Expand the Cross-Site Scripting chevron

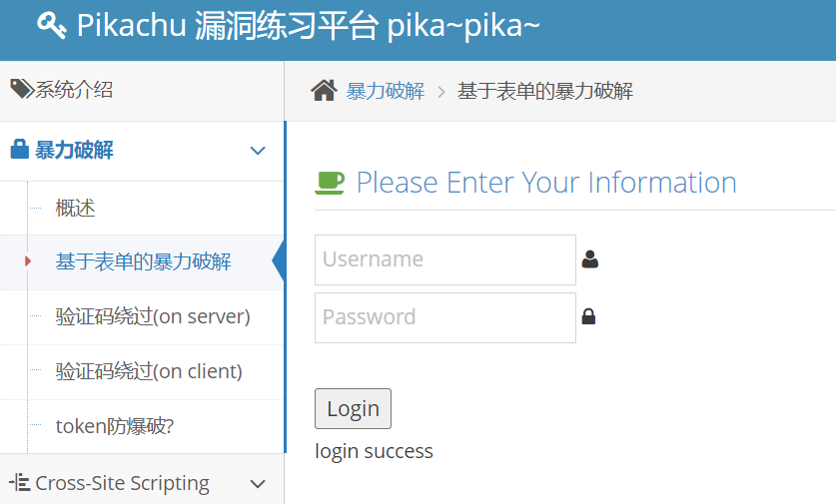tap(258, 484)
